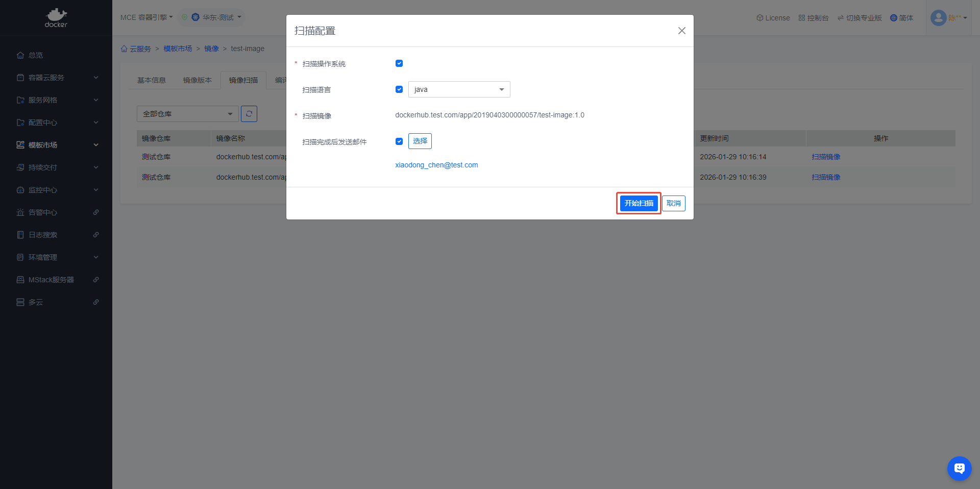980x489 pixels.
Task: Click the user avatar icon
Action: click(x=938, y=18)
